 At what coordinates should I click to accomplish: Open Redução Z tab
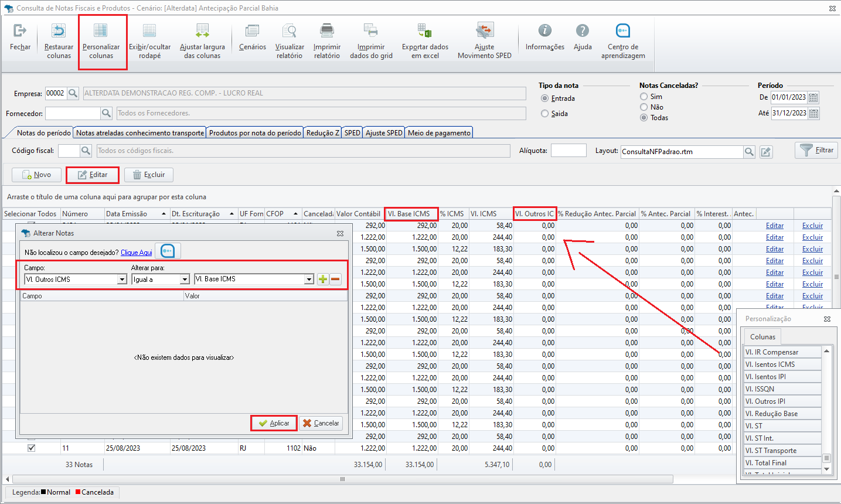point(323,133)
